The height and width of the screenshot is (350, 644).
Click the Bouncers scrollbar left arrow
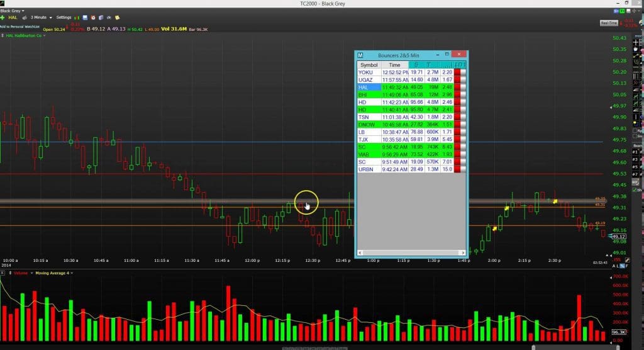[360, 253]
